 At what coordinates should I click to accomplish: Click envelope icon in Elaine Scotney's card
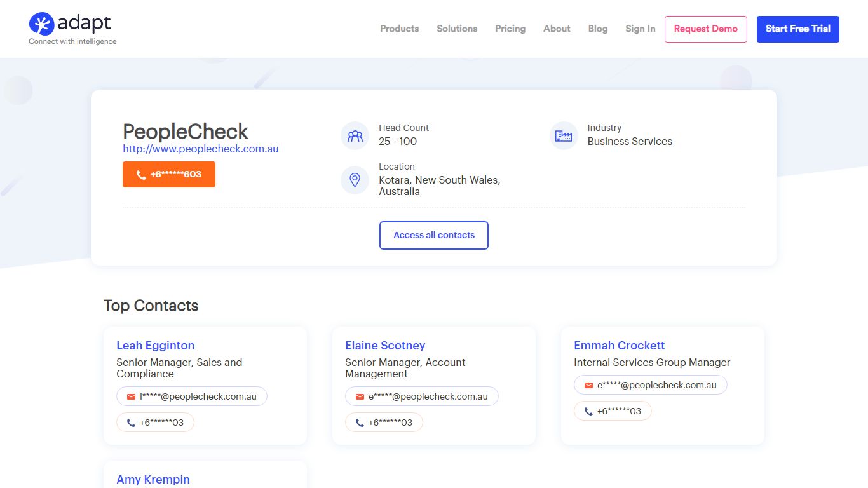pyautogui.click(x=360, y=396)
